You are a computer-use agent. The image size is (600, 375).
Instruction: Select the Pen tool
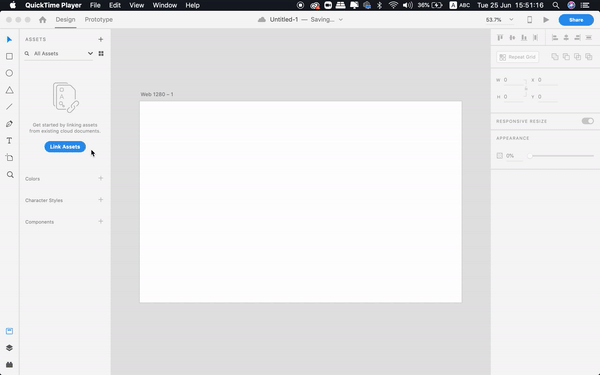click(10, 124)
